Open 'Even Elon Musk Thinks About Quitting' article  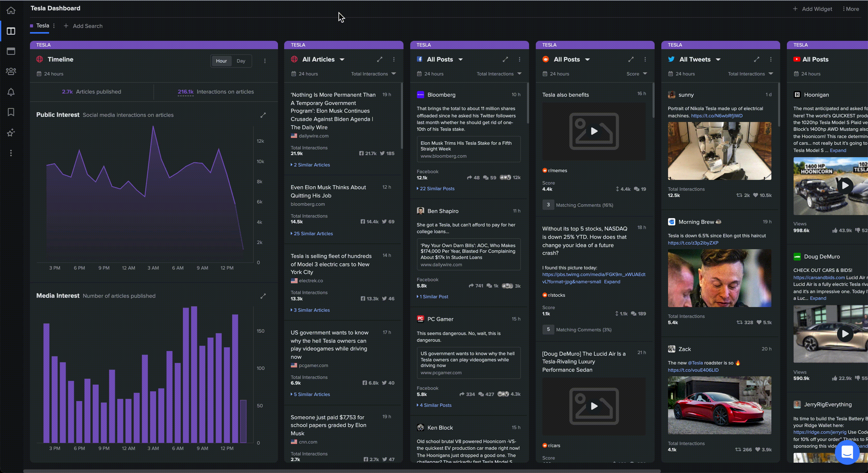[x=328, y=192]
